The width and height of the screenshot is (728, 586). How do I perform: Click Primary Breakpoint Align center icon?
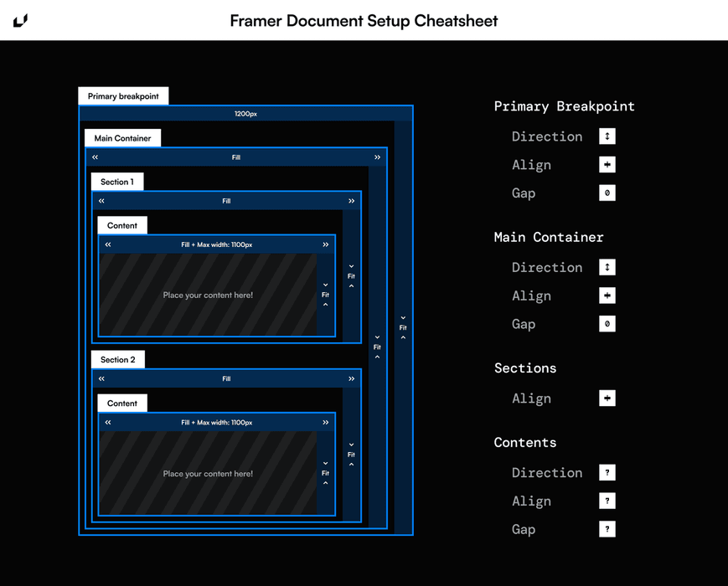607,165
